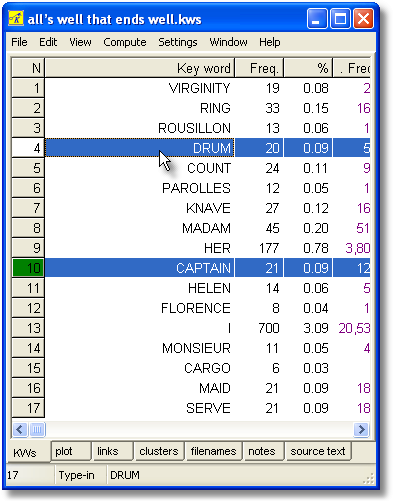Open the notes tab
Screen dimensions: 394x504
point(263,451)
